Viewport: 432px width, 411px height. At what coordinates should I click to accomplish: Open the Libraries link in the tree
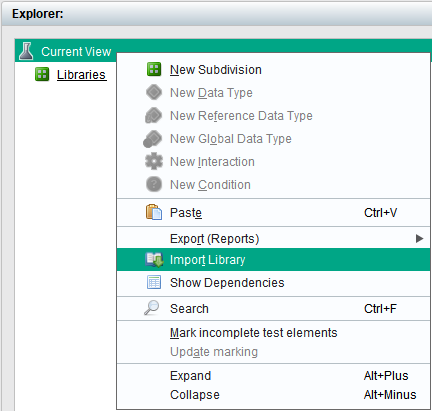point(81,75)
